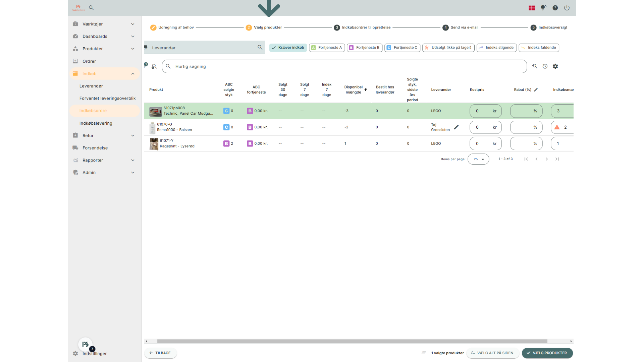
Task: Open table settings gear icon
Action: point(555,66)
